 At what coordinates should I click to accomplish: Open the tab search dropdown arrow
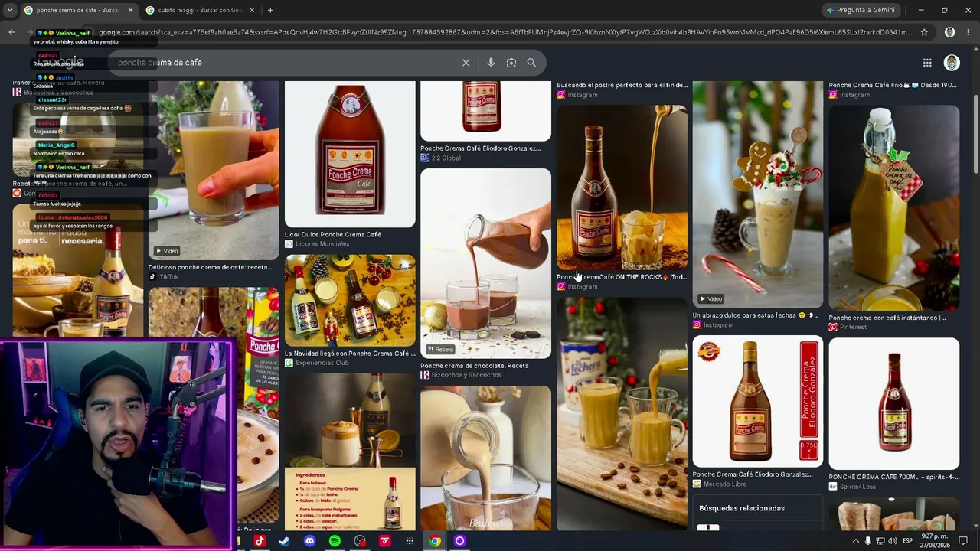(x=10, y=10)
